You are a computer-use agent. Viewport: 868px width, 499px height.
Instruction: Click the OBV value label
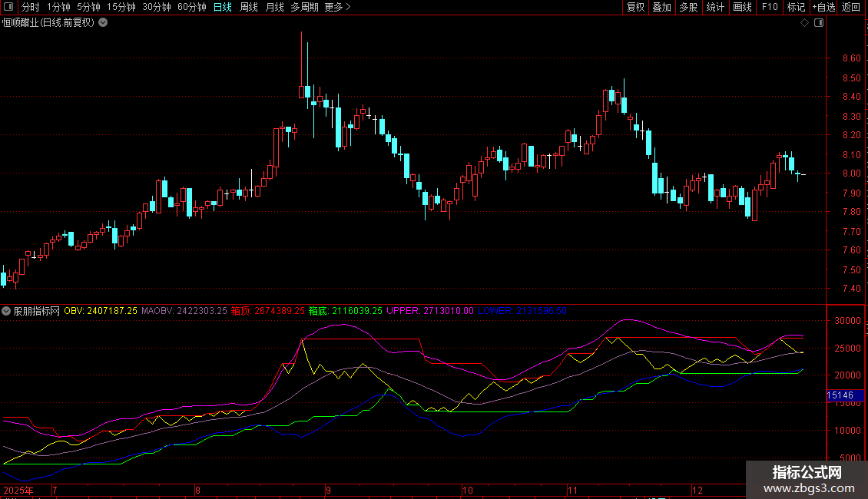coord(100,311)
